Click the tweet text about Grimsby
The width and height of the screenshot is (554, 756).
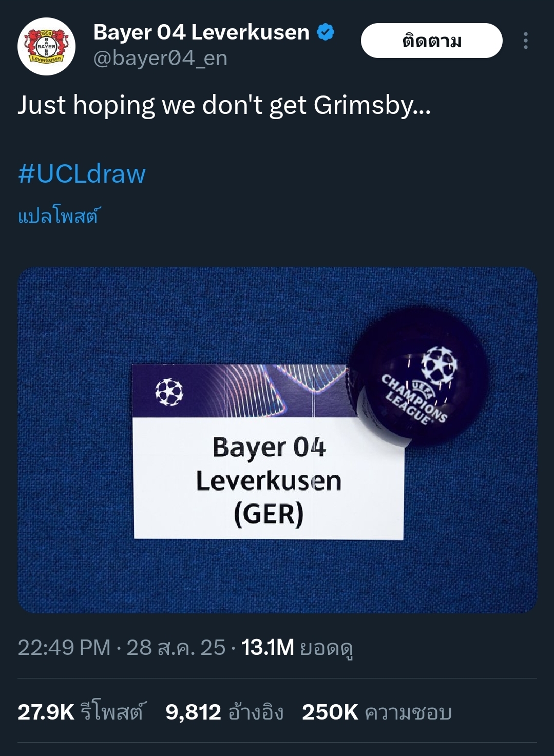tap(224, 105)
